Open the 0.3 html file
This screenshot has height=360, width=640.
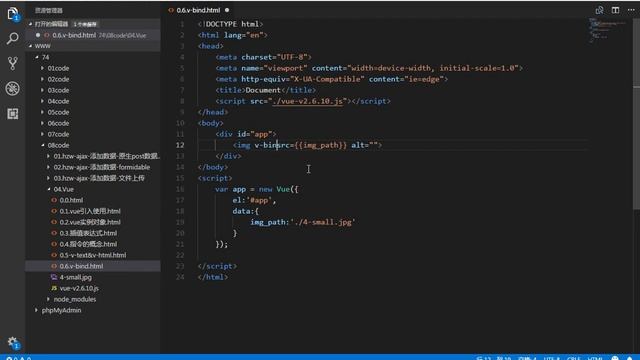pyautogui.click(x=93, y=233)
